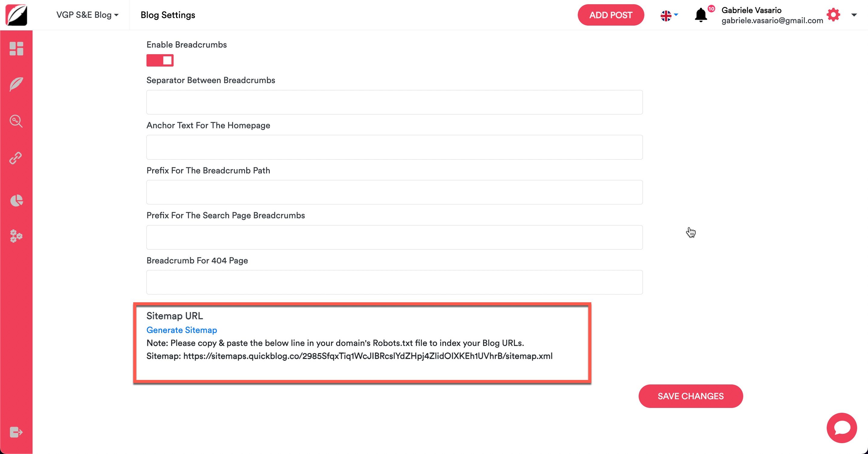Click the SAVE CHANGES button
This screenshot has height=454, width=868.
coord(690,396)
